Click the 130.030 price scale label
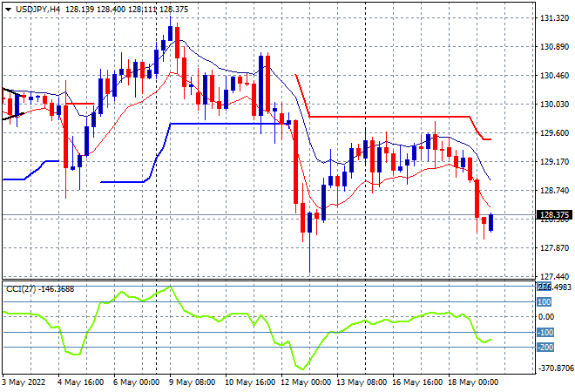 (x=554, y=105)
